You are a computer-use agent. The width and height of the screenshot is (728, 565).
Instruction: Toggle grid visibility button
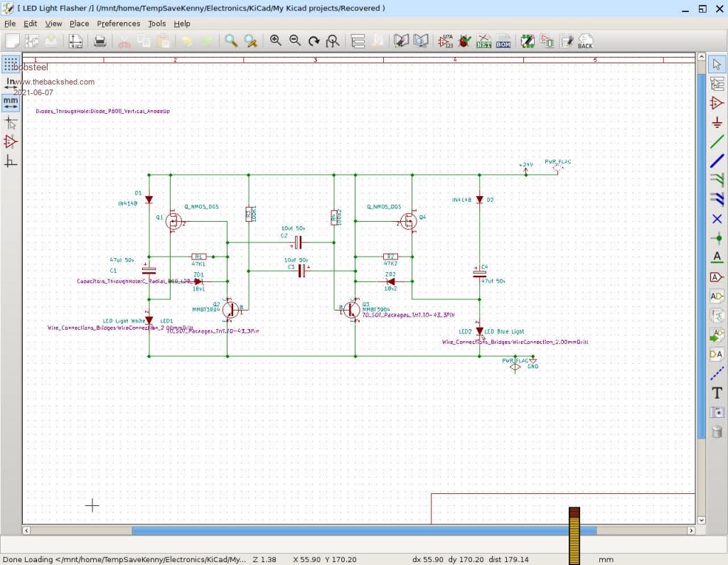tap(11, 65)
